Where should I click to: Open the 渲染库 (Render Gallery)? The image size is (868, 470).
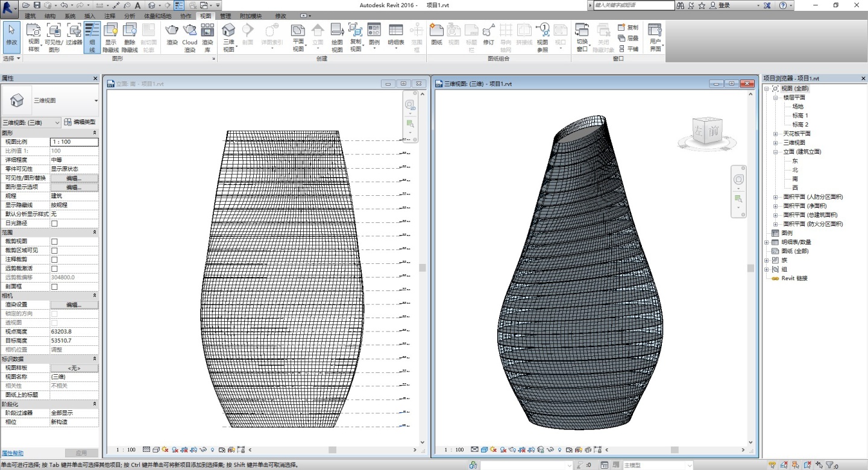(x=207, y=37)
